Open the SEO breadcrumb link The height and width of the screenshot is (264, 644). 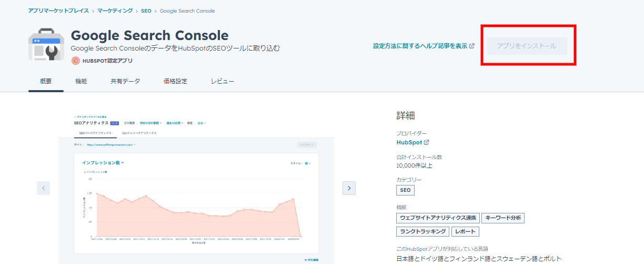click(x=146, y=11)
